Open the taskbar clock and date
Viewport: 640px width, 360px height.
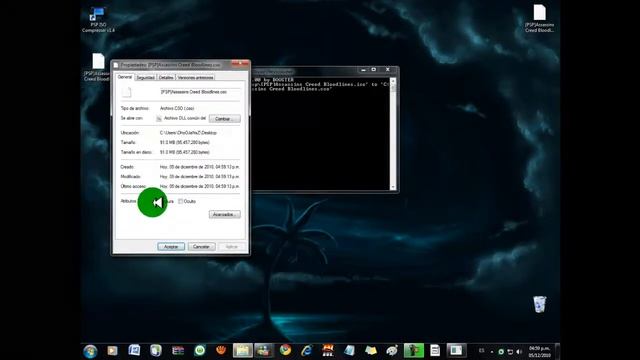point(540,351)
